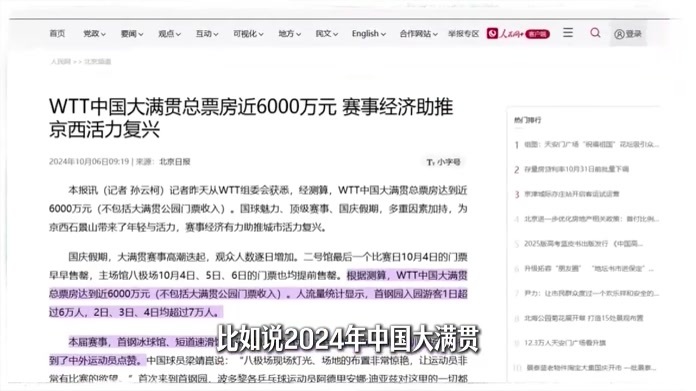
Task: Expand the 观点 navigation dropdown
Action: 169,33
